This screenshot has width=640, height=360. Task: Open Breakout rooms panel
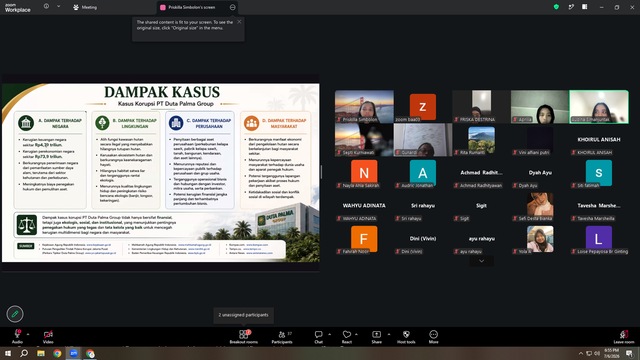pyautogui.click(x=244, y=336)
